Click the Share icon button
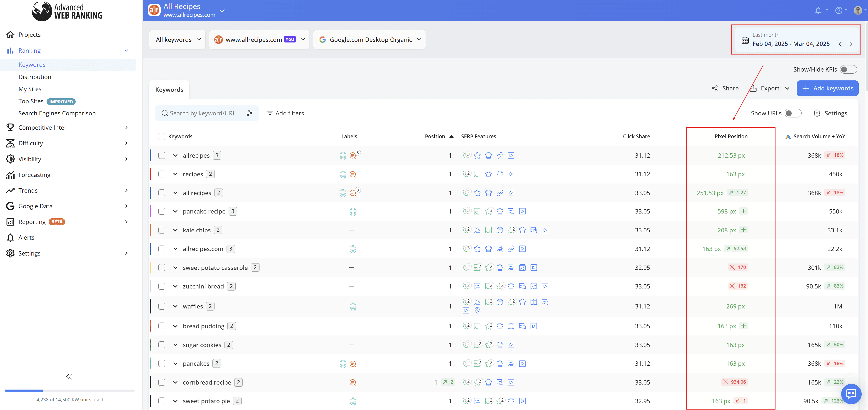The image size is (868, 410). point(715,88)
